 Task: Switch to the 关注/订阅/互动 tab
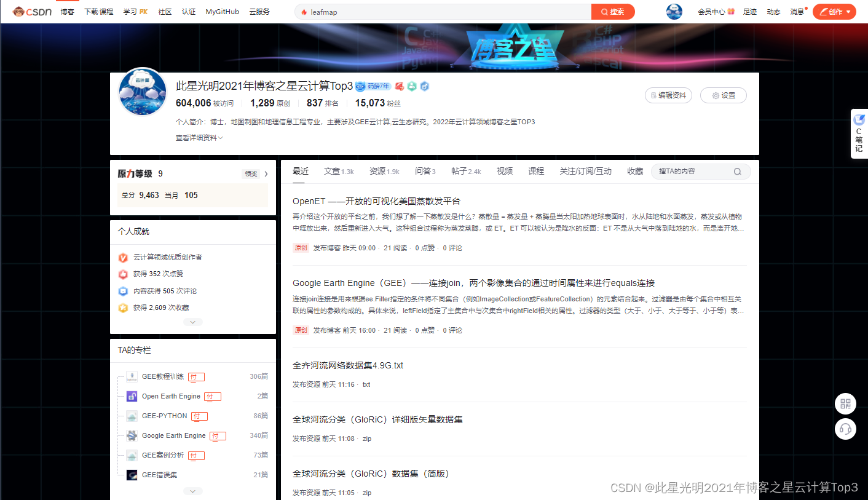pyautogui.click(x=585, y=171)
